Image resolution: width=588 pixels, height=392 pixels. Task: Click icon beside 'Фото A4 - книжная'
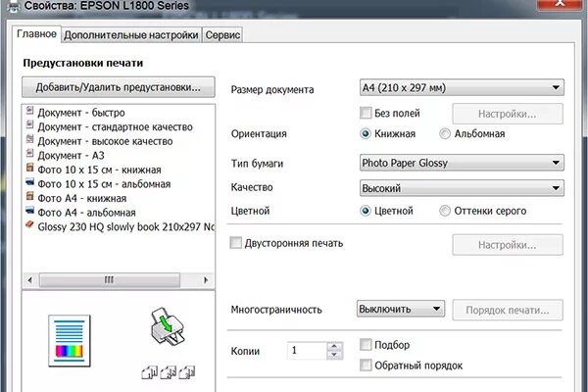[29, 196]
